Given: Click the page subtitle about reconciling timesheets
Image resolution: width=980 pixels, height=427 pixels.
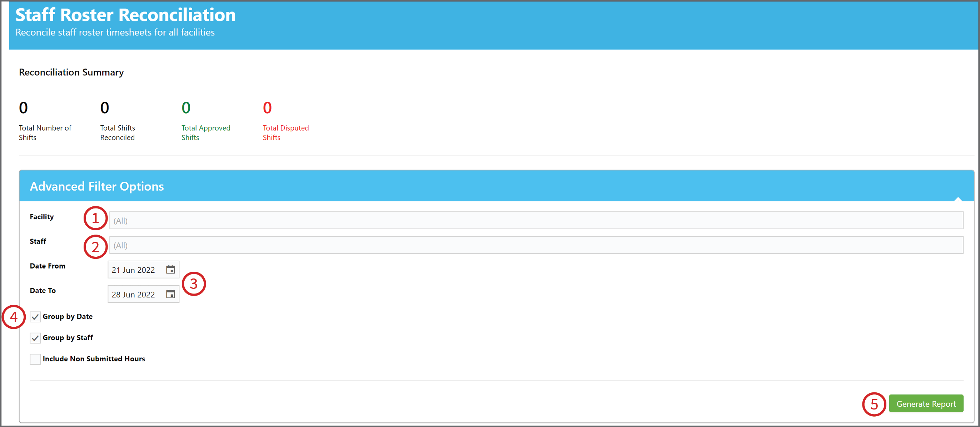Looking at the screenshot, I should [115, 32].
